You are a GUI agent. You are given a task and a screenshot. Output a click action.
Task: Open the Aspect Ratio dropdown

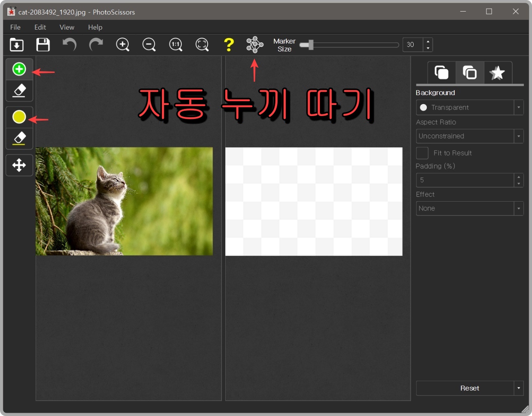point(519,136)
